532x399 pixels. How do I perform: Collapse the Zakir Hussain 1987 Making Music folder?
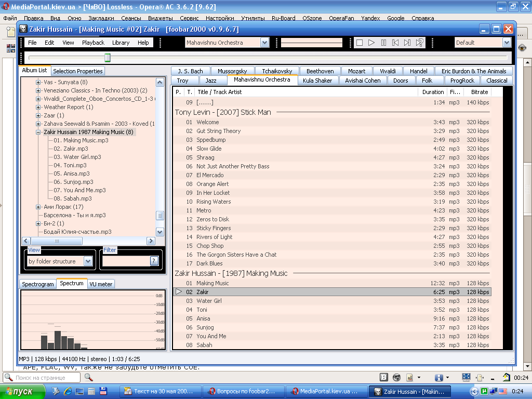[x=38, y=132]
